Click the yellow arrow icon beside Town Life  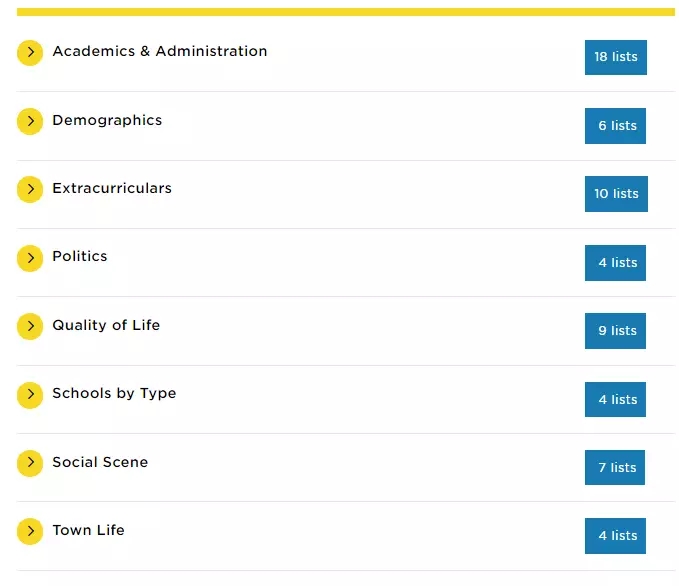(x=30, y=531)
